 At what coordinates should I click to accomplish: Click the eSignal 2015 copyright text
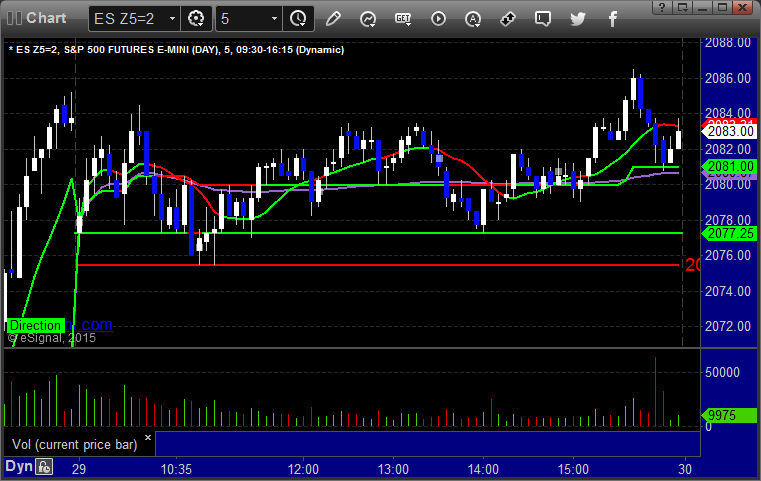(51, 338)
